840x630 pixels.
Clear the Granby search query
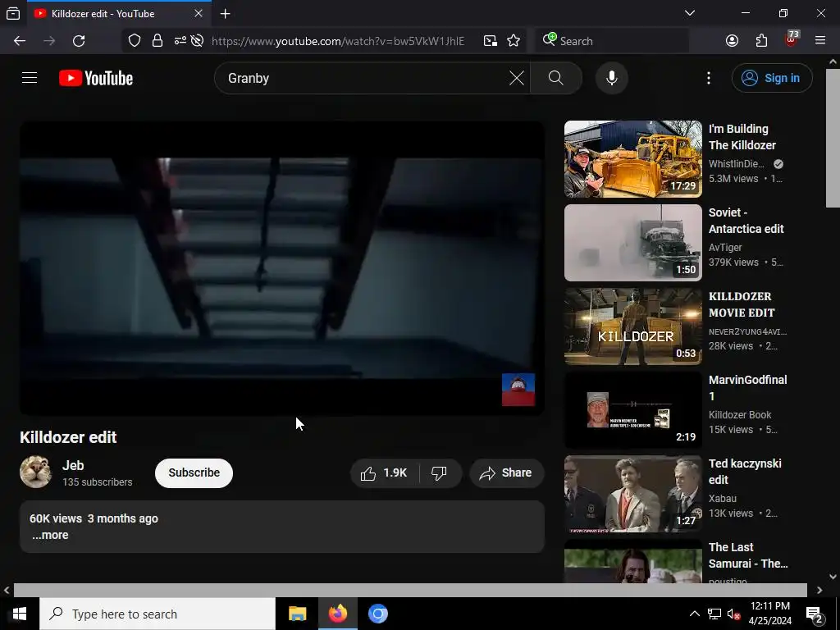pos(517,78)
